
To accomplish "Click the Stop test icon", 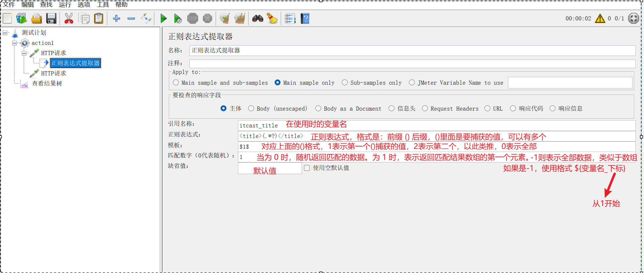I will 192,18.
